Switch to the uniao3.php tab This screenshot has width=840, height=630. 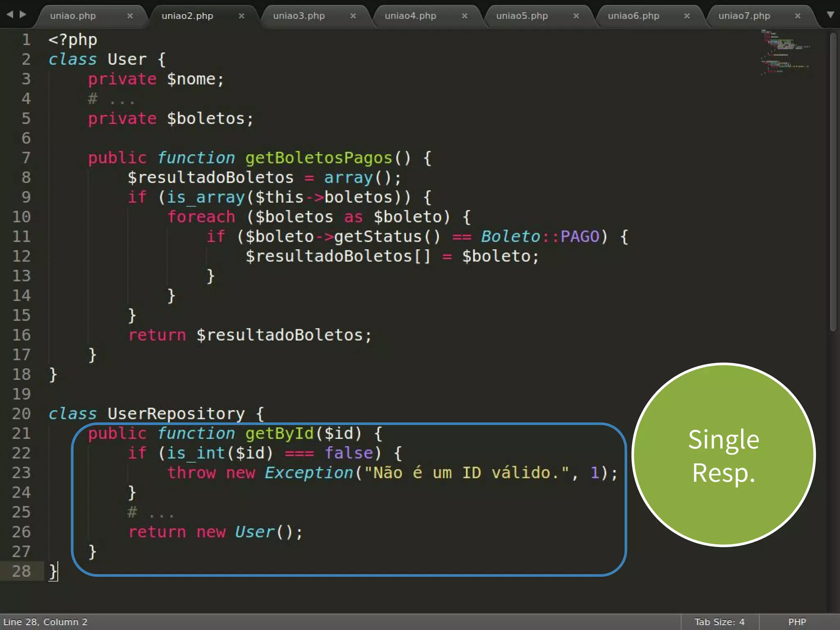tap(299, 16)
